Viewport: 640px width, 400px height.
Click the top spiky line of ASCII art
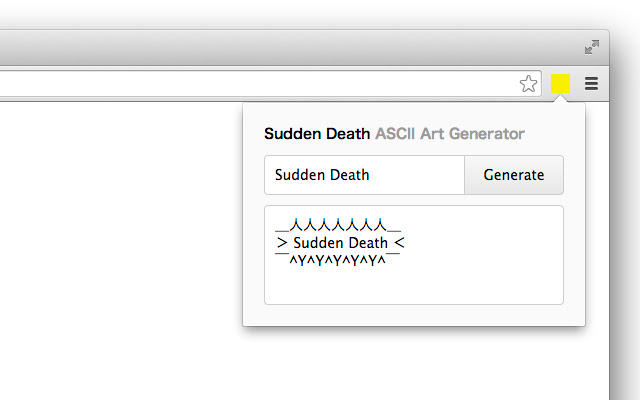338,226
